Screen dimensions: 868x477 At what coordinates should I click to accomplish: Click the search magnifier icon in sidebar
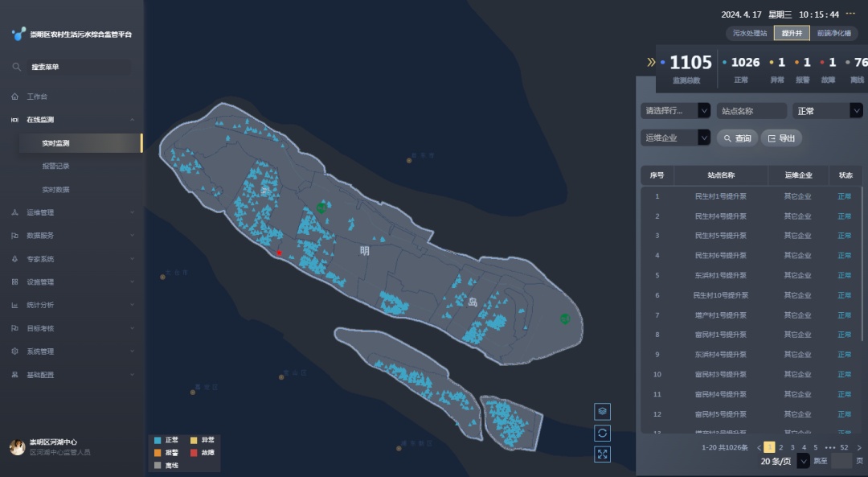tap(17, 67)
